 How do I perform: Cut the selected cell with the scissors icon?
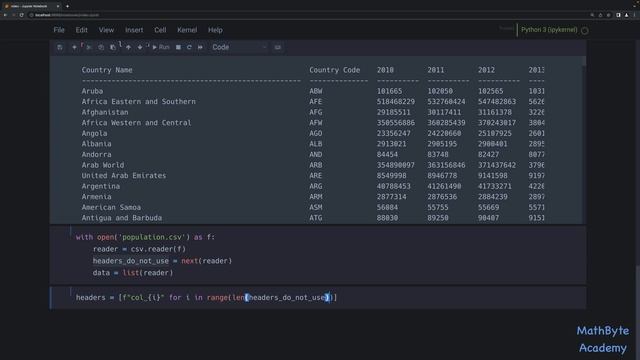coord(89,47)
